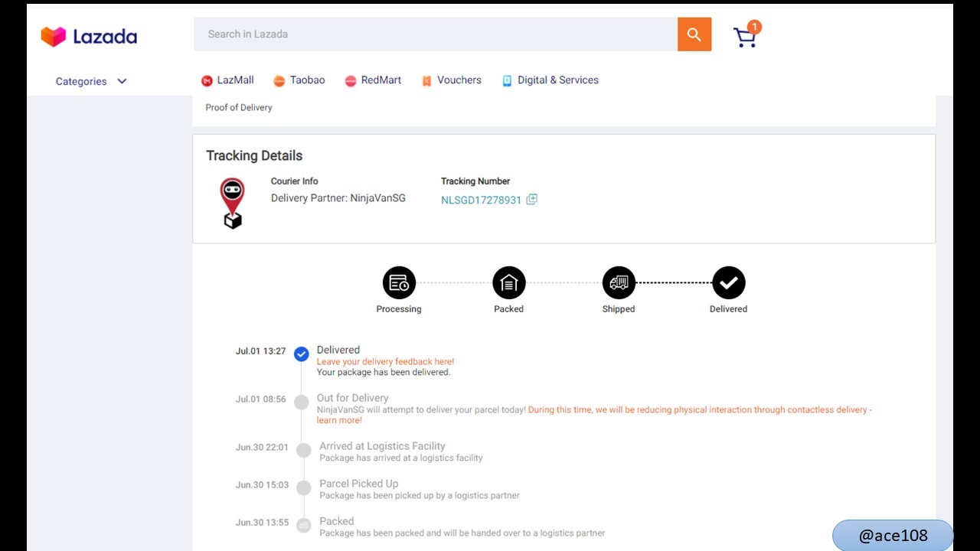Viewport: 980px width, 551px height.
Task: Click the blue Delivered timeline checkmark
Action: point(302,354)
